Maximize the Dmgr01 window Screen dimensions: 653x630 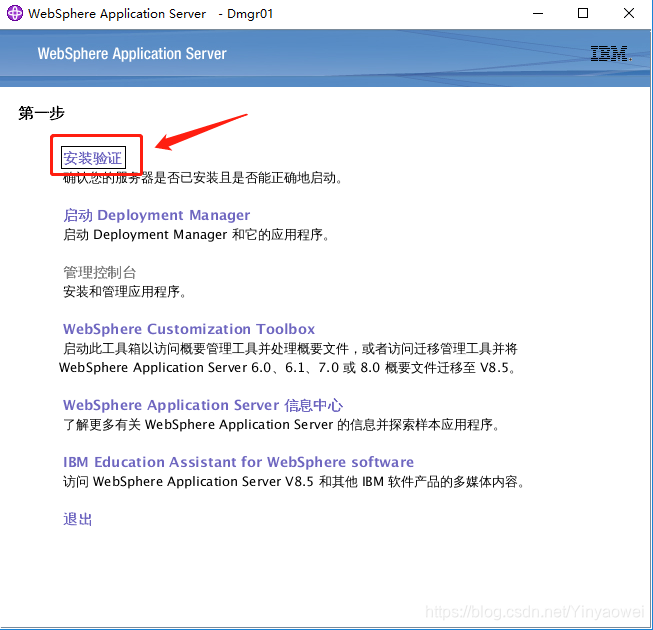(x=583, y=13)
